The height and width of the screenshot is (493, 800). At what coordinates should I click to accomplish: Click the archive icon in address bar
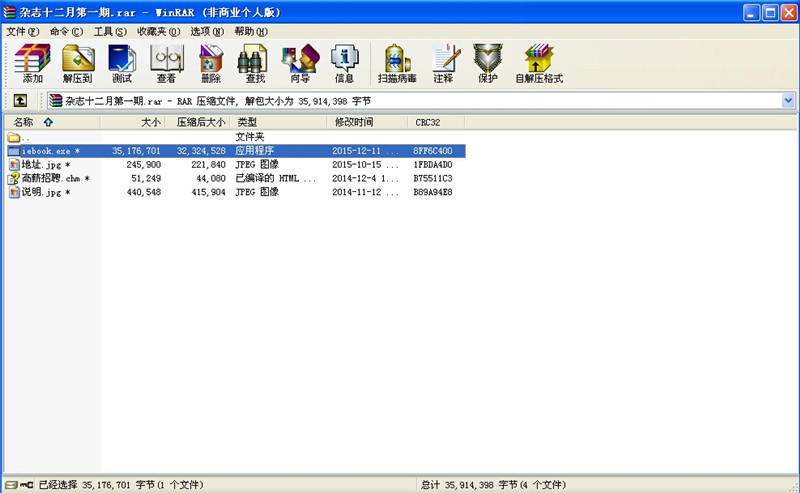coord(56,101)
